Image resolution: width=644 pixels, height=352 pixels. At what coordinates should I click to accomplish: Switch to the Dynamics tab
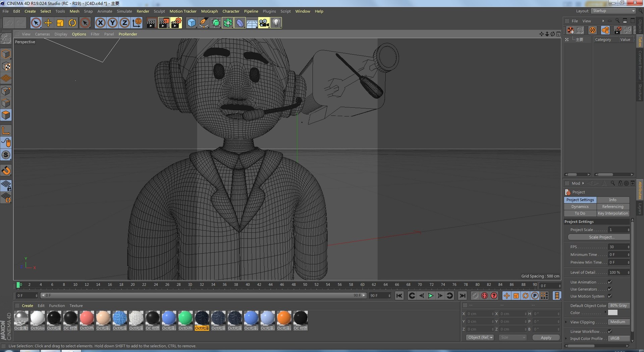click(x=580, y=207)
